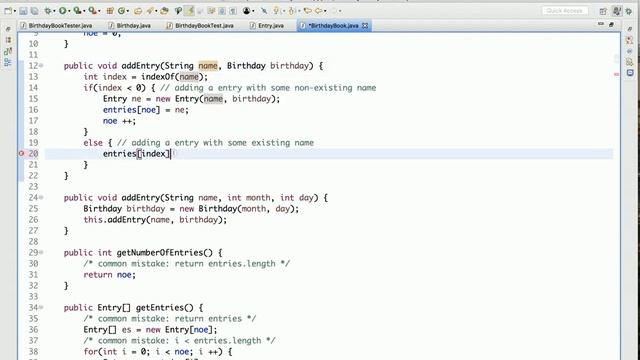Screen dimensions: 640x360
Task: Click the third left sidebar view icon
Action: click(8, 51)
